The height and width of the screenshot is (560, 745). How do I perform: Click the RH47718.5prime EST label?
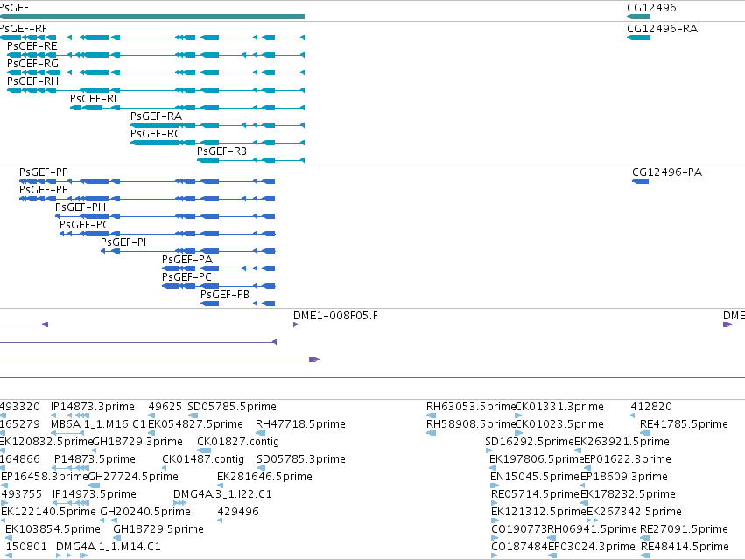click(x=300, y=424)
